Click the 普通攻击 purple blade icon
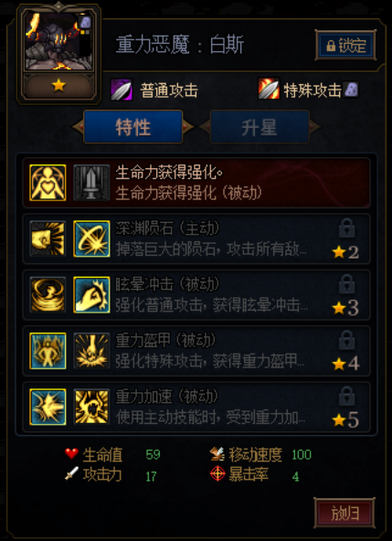The width and height of the screenshot is (392, 541). coord(122,90)
